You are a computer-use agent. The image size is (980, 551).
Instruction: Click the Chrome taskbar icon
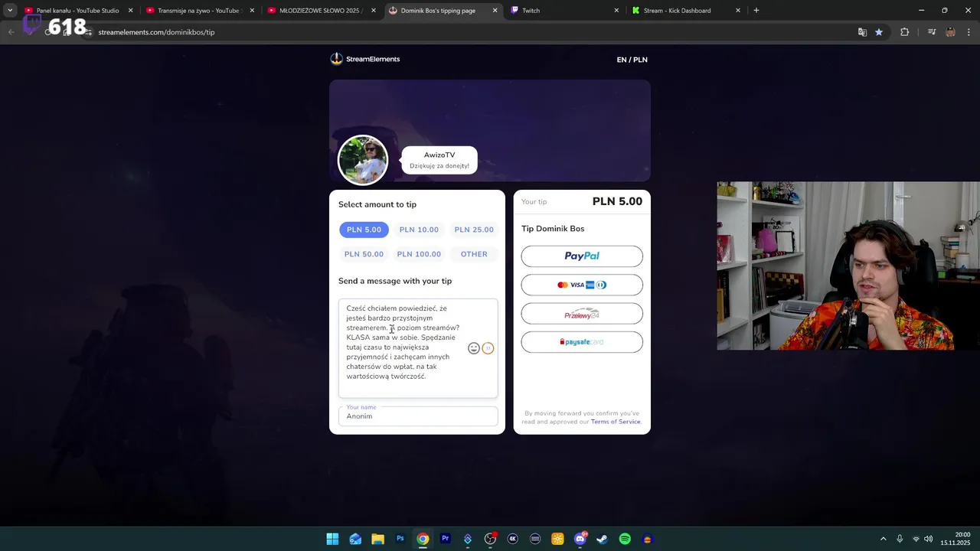(423, 539)
